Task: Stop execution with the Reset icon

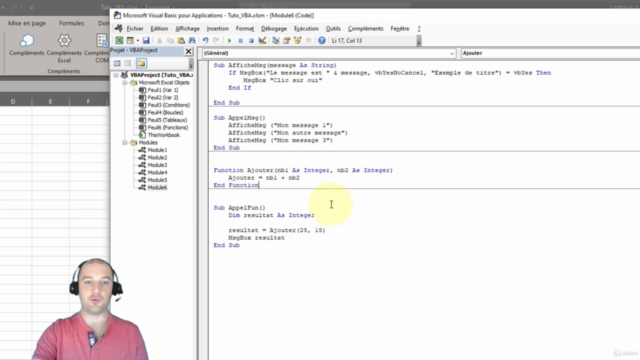Action: (x=251, y=40)
